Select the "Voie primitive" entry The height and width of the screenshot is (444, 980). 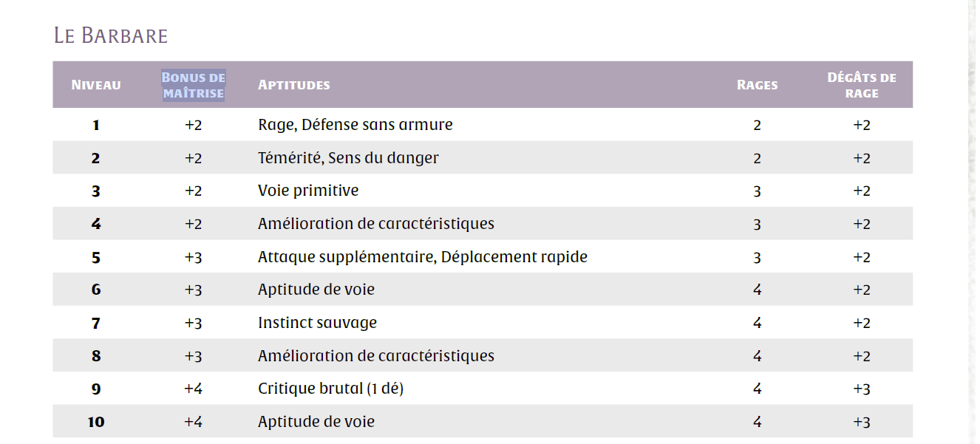tap(308, 191)
